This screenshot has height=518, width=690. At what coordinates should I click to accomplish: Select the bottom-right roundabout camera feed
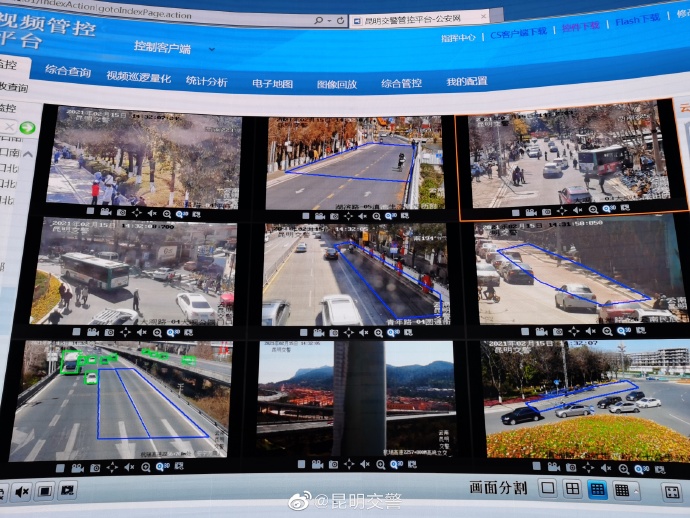tap(585, 400)
